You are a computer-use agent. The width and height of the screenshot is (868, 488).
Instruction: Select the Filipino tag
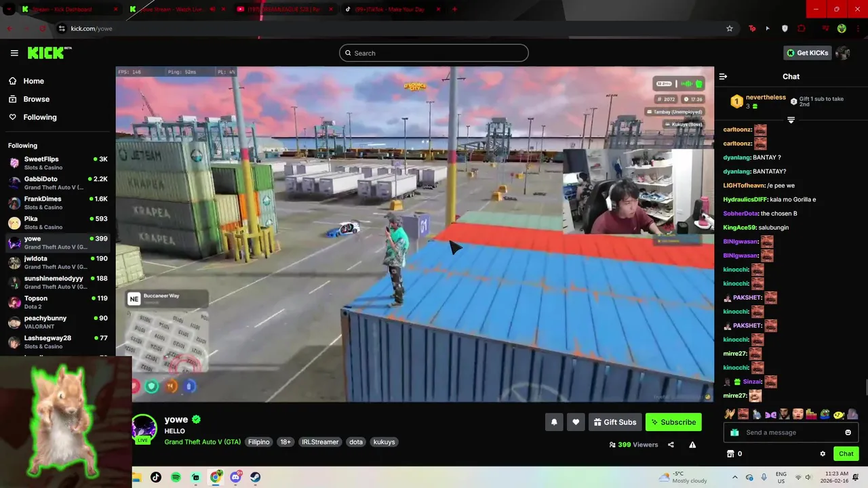[x=258, y=442]
